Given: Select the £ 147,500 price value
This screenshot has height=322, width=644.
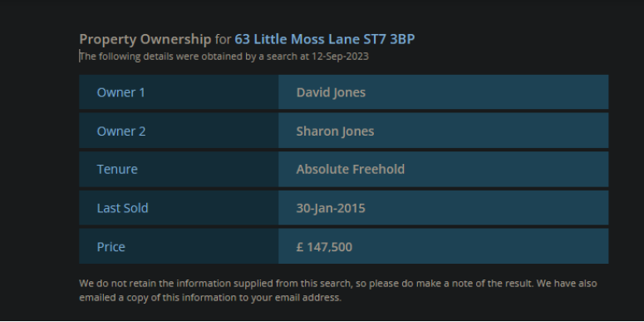Looking at the screenshot, I should 324,247.
